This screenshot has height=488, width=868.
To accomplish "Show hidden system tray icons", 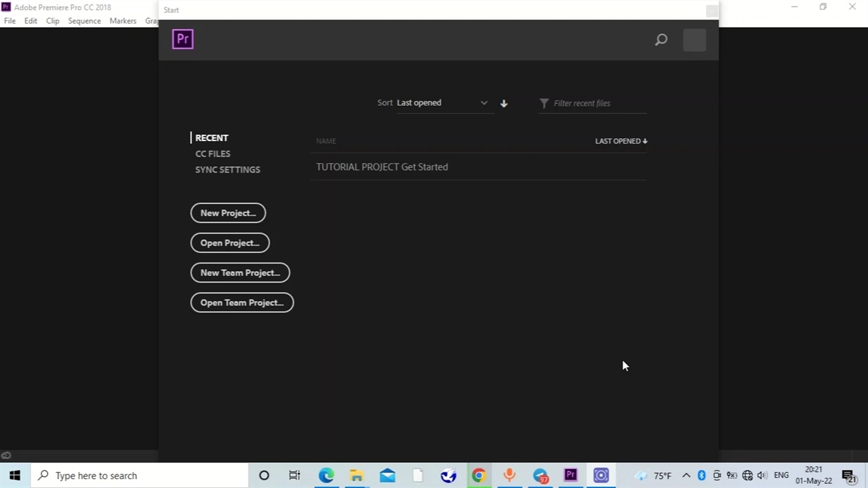I will (686, 475).
